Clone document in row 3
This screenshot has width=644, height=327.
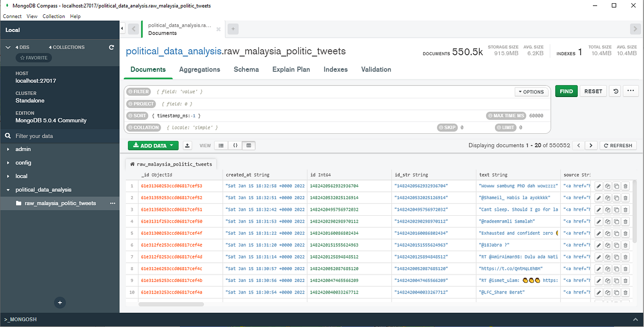(x=616, y=209)
